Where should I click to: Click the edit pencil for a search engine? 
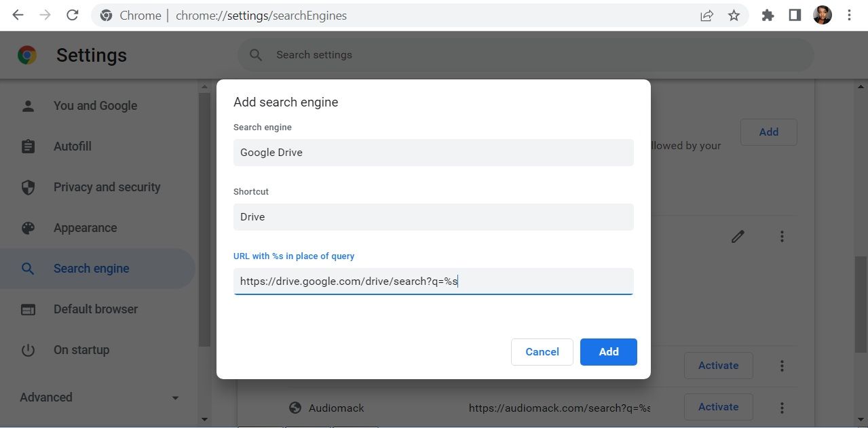point(738,237)
